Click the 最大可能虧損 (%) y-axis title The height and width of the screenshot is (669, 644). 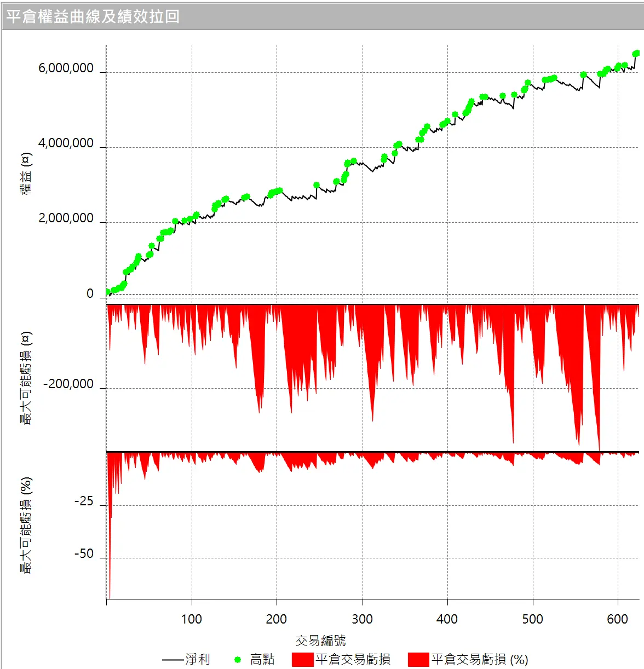tap(26, 525)
